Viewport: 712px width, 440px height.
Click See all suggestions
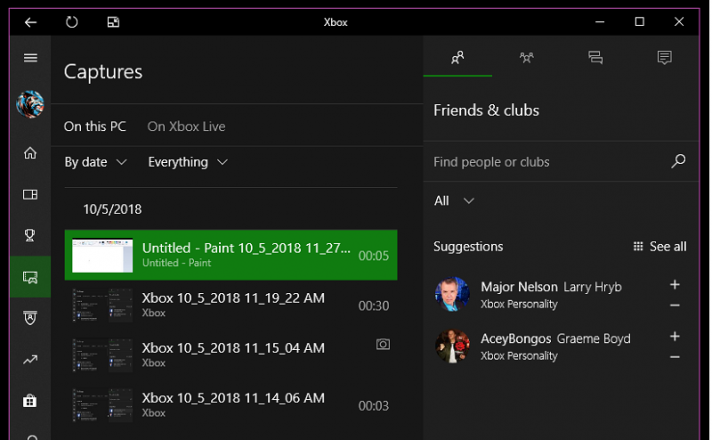point(660,247)
